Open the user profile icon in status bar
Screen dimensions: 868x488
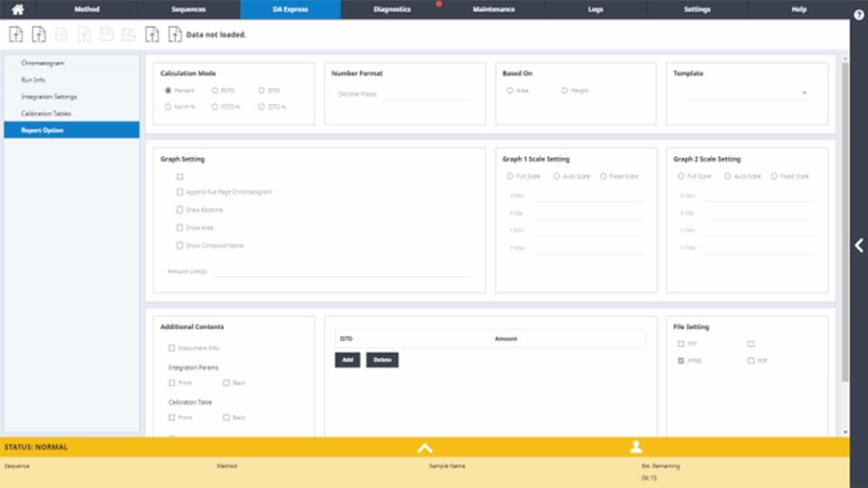click(636, 446)
